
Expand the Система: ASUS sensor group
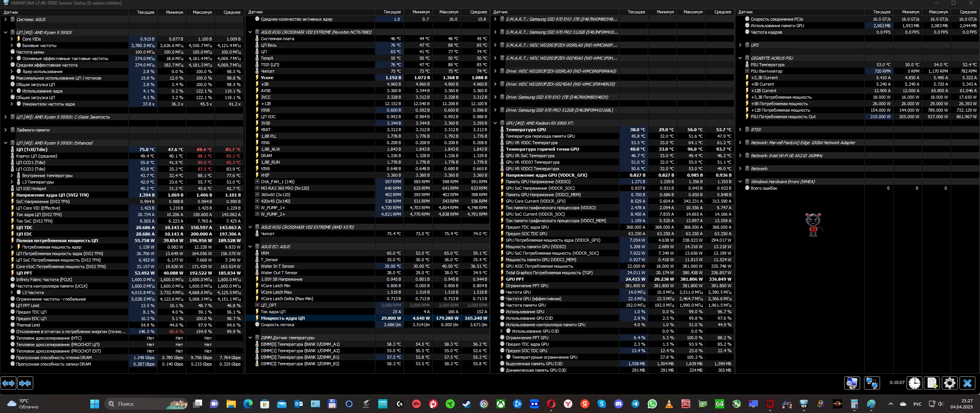[x=5, y=20]
